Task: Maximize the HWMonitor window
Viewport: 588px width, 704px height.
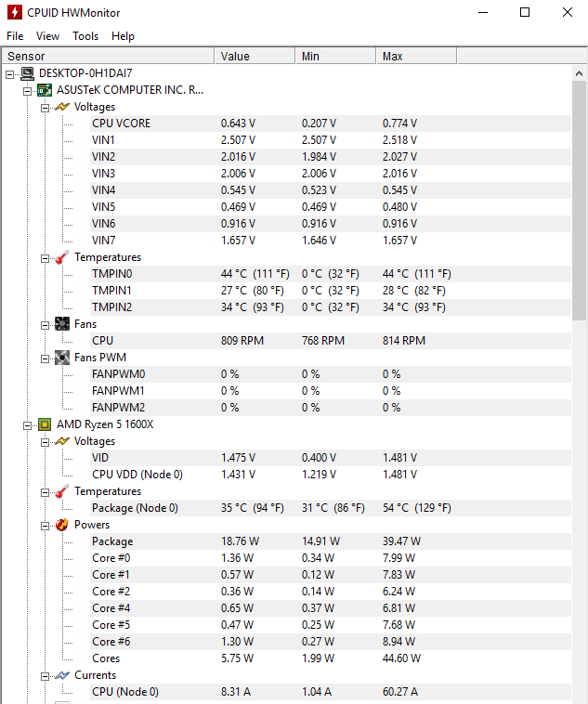Action: click(525, 13)
